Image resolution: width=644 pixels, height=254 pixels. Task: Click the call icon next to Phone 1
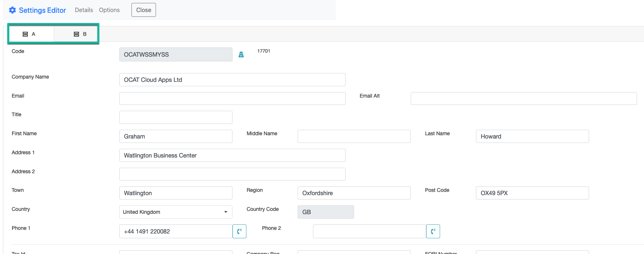point(239,231)
